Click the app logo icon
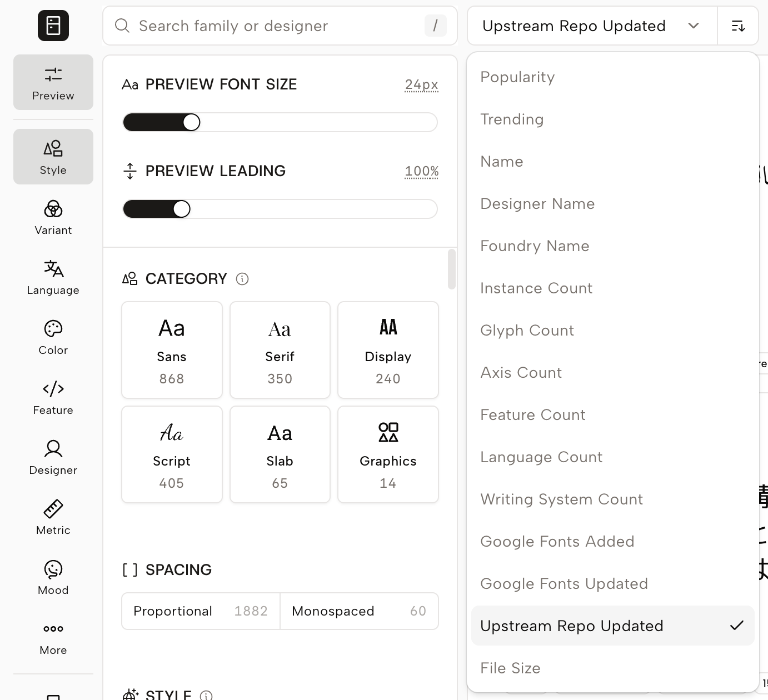Image resolution: width=768 pixels, height=700 pixels. (53, 26)
